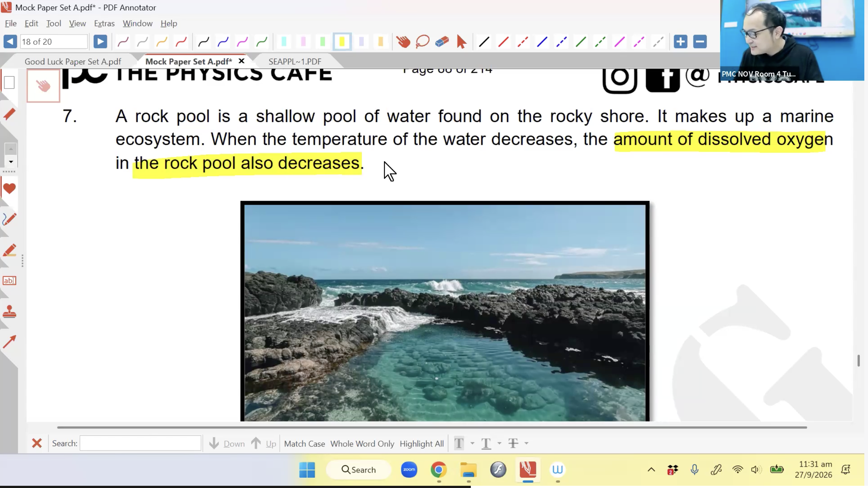Expand the strikethrough text markup dropdown arrow
Image resolution: width=868 pixels, height=488 pixels.
click(526, 444)
